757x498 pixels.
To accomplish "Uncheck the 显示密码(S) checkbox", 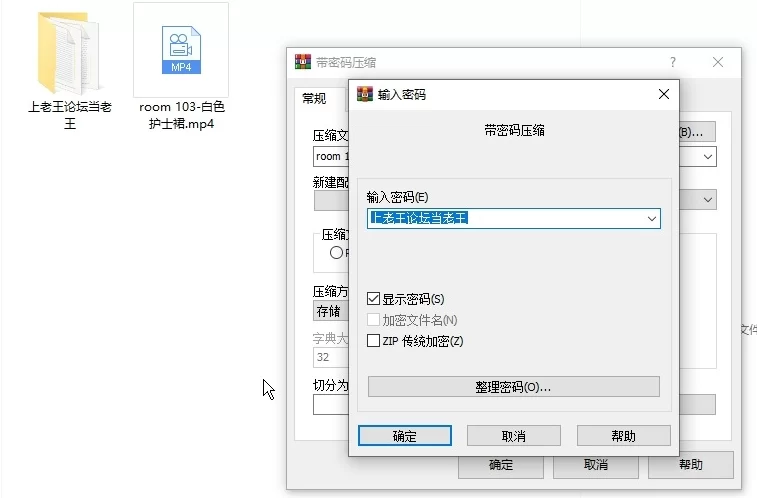I will [373, 299].
